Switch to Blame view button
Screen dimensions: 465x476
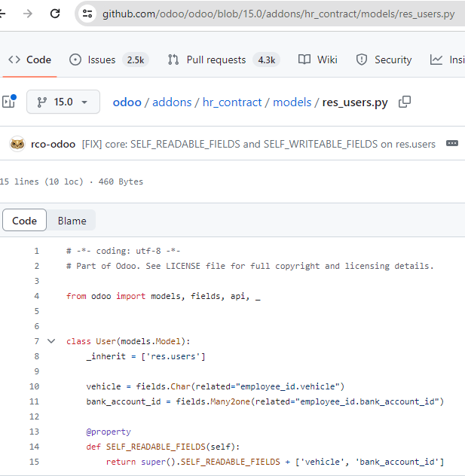coord(72,221)
